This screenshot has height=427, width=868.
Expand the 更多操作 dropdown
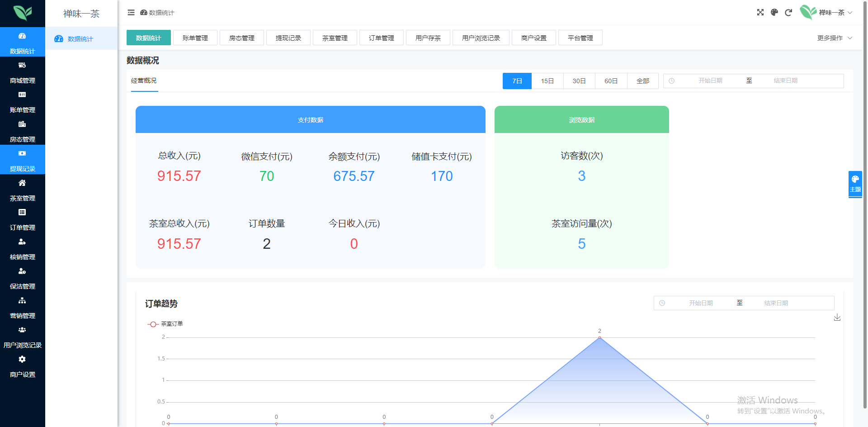(834, 38)
